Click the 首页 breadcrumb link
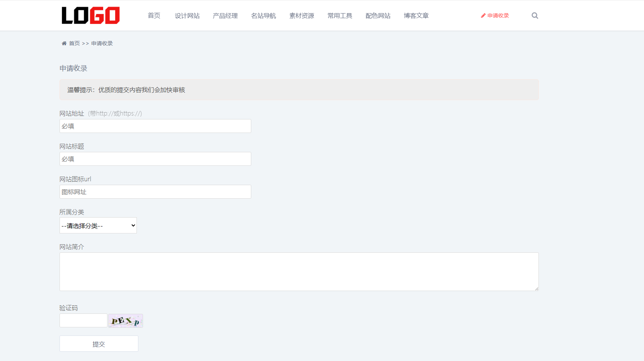The height and width of the screenshot is (361, 644). [75, 43]
